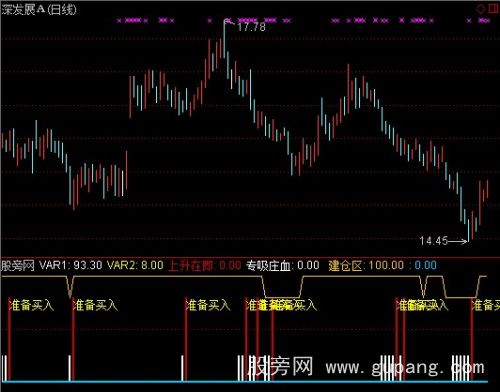
Task: Click the 准备买入 signal below the 17.78 peak
Action: click(x=208, y=305)
